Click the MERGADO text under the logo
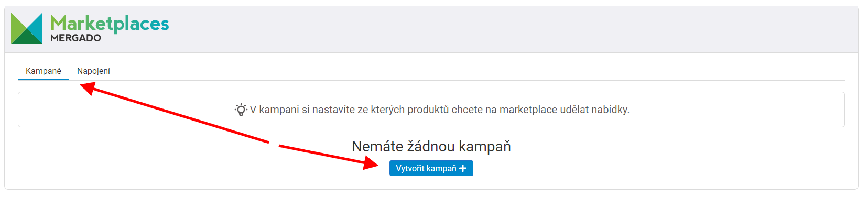868x197 pixels. point(75,38)
